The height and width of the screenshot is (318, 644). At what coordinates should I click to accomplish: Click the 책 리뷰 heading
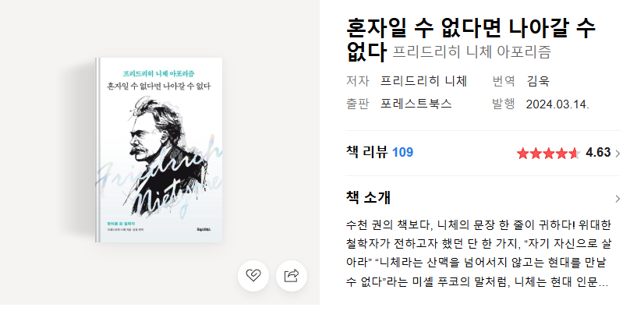coord(366,152)
